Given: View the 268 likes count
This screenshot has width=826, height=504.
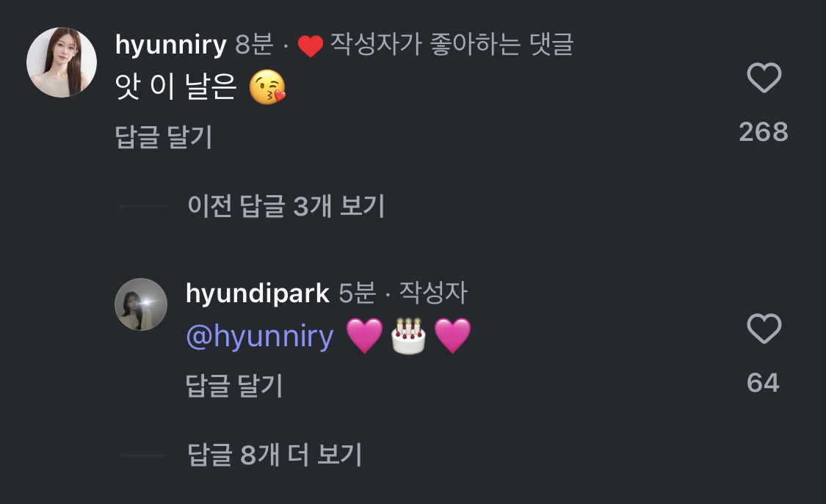Looking at the screenshot, I should pyautogui.click(x=764, y=132).
